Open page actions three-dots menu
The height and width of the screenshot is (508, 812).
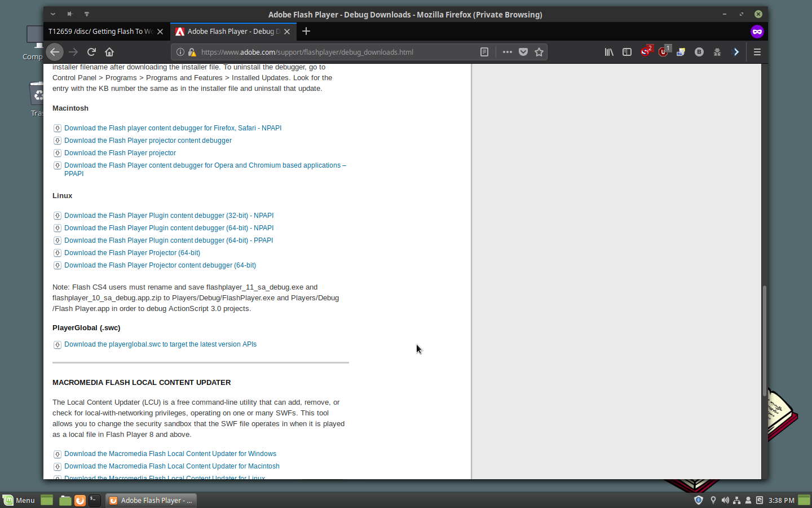coord(507,52)
